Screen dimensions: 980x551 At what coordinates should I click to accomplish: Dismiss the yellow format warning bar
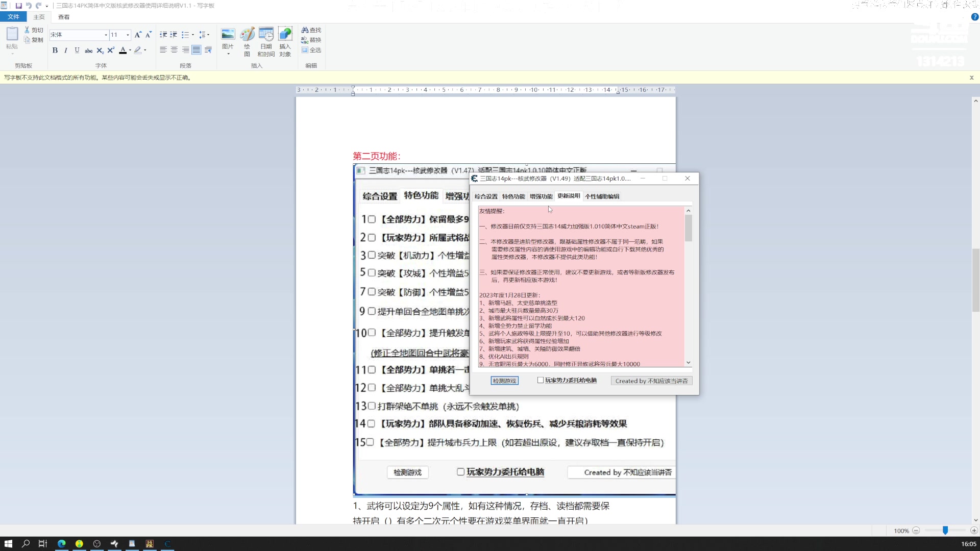[x=972, y=78]
